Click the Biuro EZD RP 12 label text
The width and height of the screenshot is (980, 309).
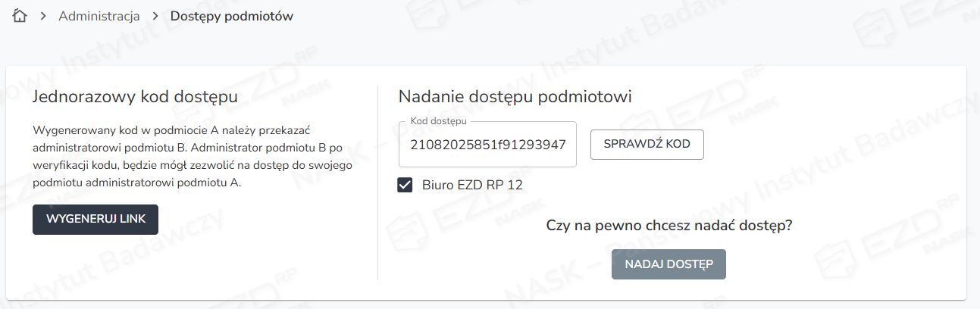pos(472,185)
